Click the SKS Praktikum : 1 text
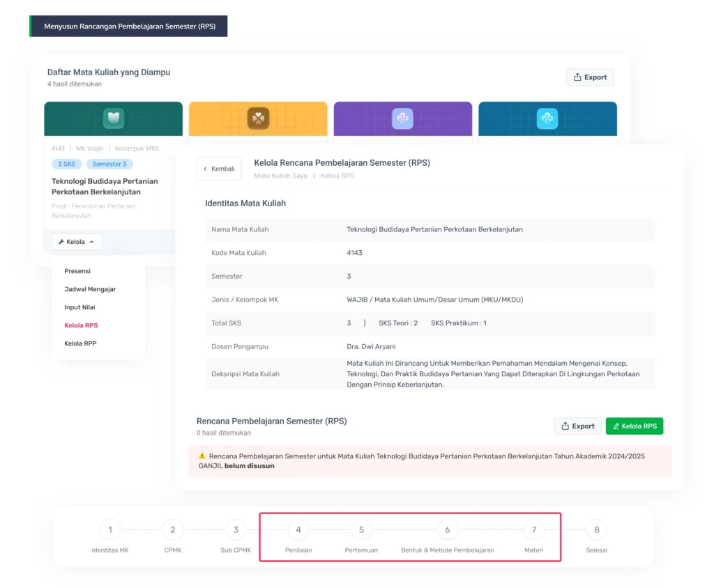This screenshot has height=588, width=714. tap(459, 323)
